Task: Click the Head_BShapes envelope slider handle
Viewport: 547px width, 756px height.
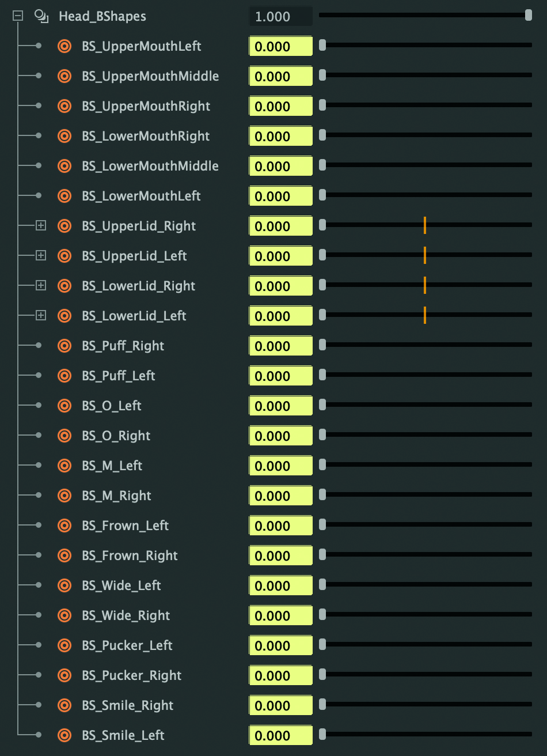Action: pyautogui.click(x=529, y=15)
